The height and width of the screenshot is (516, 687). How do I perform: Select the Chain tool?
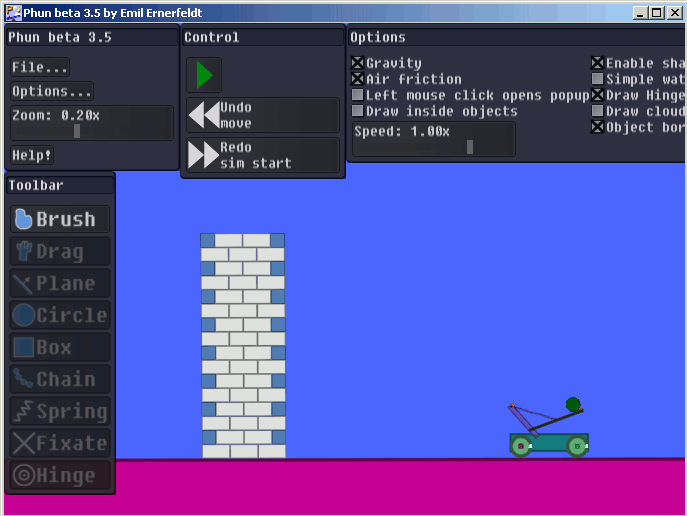[60, 379]
